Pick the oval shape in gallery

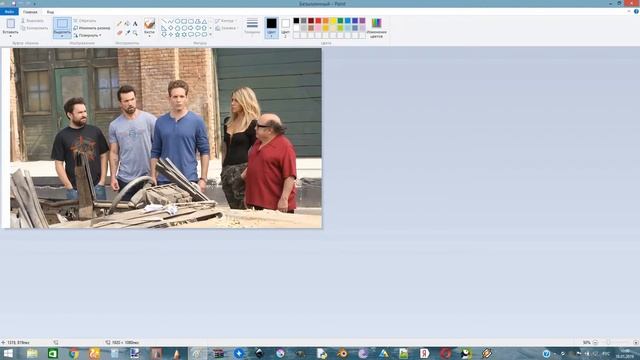tap(178, 21)
